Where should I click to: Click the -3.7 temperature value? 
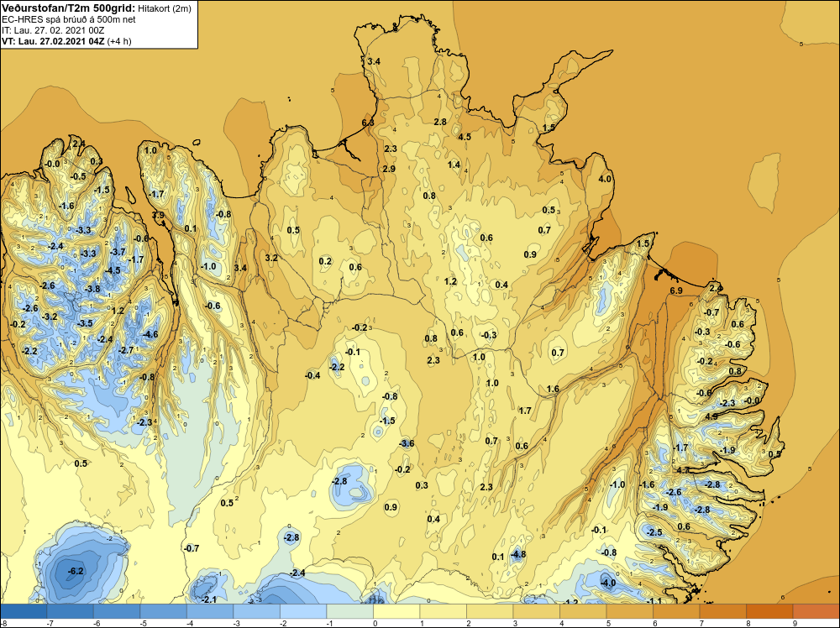(118, 252)
